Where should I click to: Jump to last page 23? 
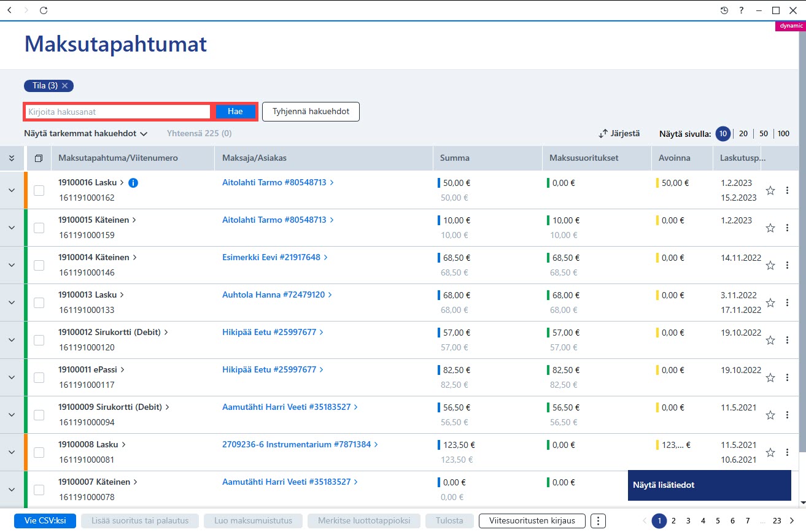pos(777,520)
